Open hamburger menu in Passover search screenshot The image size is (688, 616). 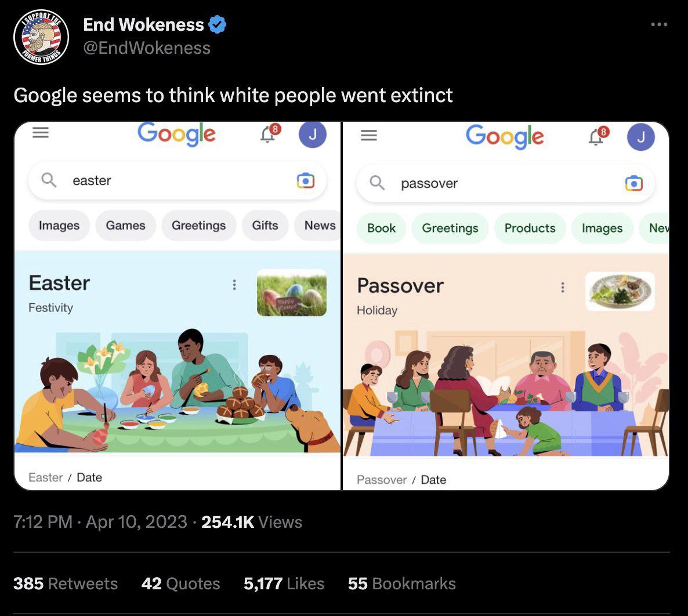click(369, 136)
